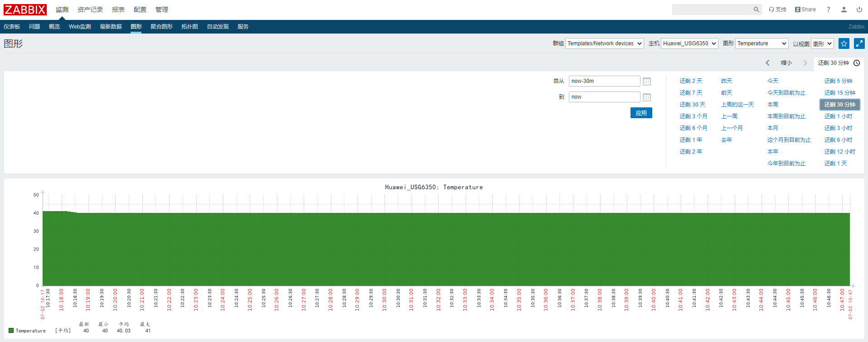Click the 应用 apply button
This screenshot has width=868, height=342.
click(641, 113)
